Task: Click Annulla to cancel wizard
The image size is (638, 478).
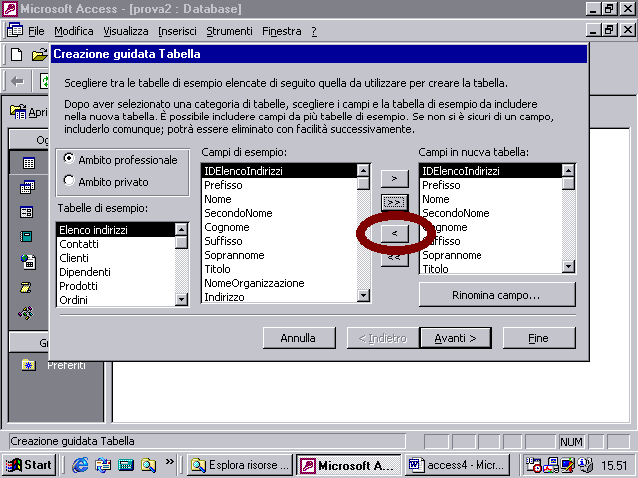Action: click(299, 338)
